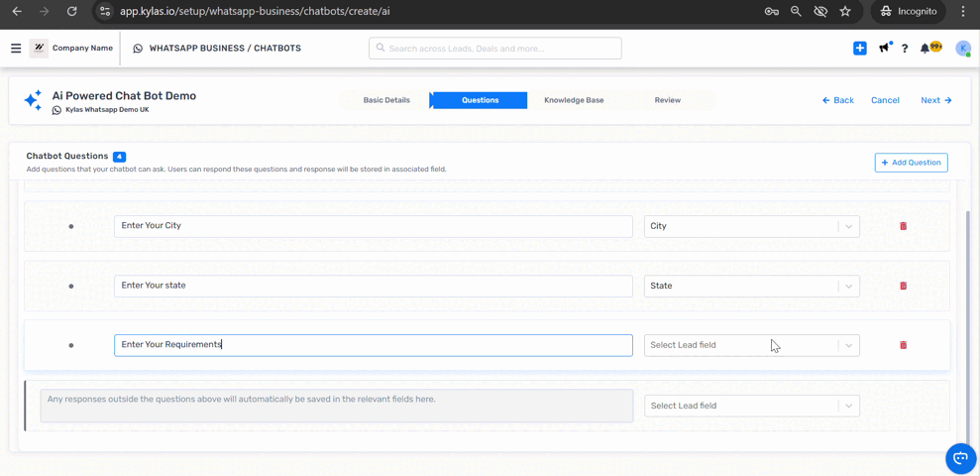
Task: Open the announcements megaphone icon
Action: click(884, 48)
